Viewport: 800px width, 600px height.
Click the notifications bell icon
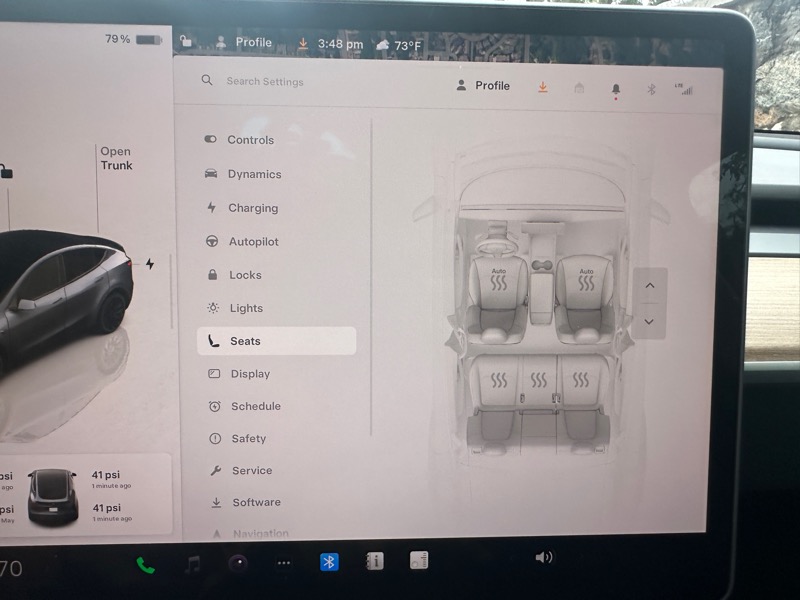coord(616,89)
